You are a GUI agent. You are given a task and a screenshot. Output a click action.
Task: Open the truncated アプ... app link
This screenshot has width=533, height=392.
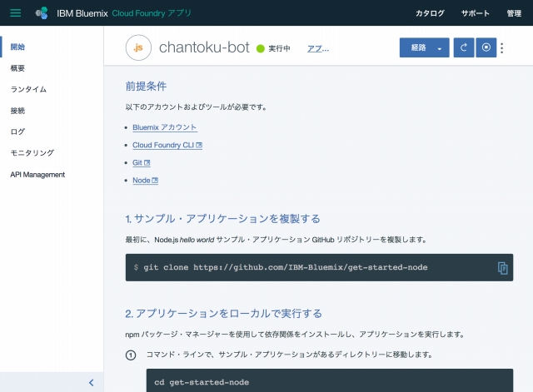tap(318, 48)
